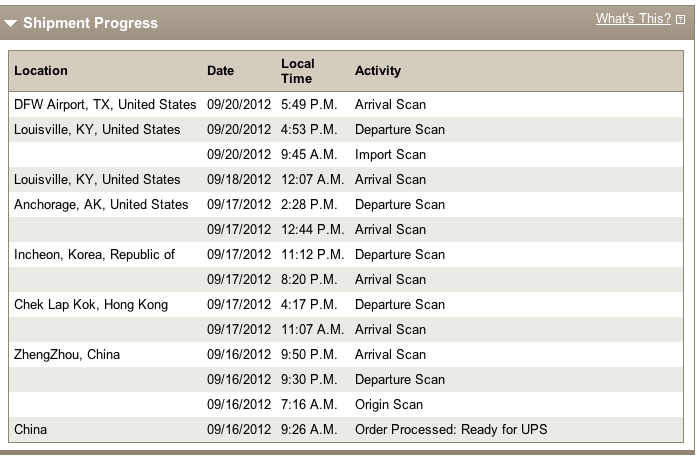Click the 12:44 P.M. Arrival Scan row
Image resolution: width=697 pixels, height=466 pixels.
click(x=346, y=229)
